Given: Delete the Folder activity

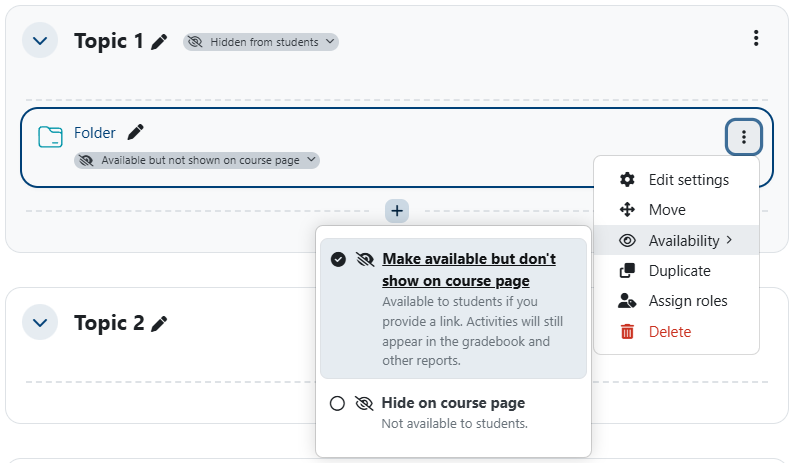Looking at the screenshot, I should 677,331.
